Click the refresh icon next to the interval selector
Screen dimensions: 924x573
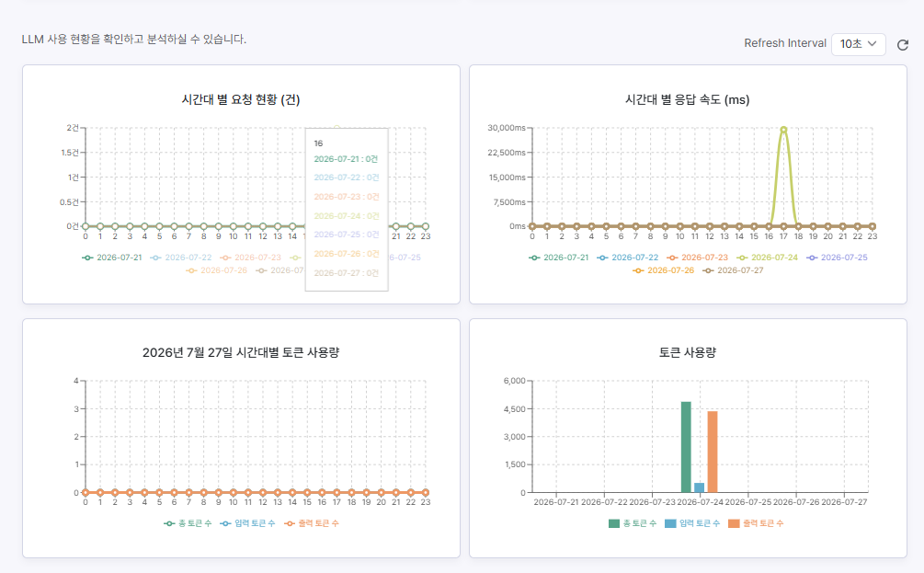pos(902,45)
